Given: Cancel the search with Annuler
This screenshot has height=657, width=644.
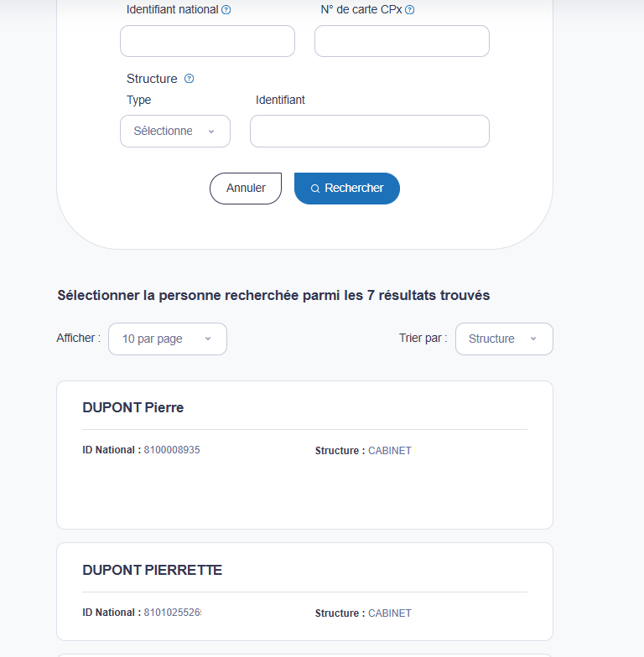Looking at the screenshot, I should click(246, 189).
